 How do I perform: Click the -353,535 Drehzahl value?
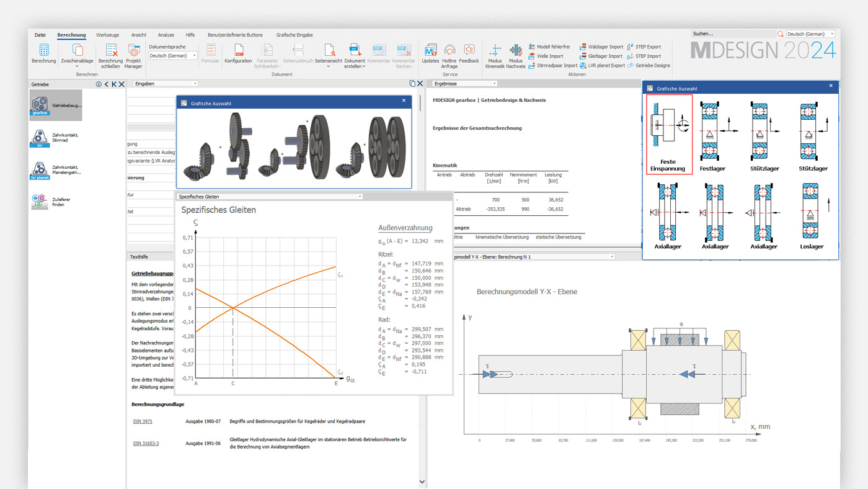point(494,209)
